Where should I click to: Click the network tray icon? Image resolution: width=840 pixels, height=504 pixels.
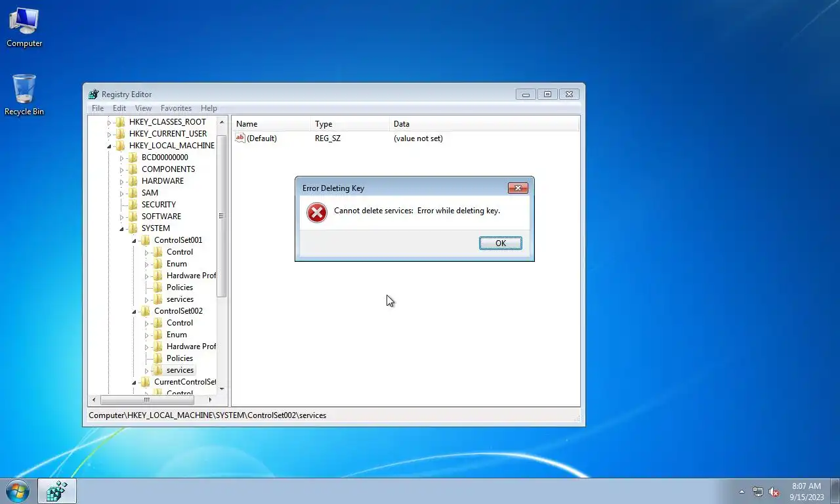point(758,492)
